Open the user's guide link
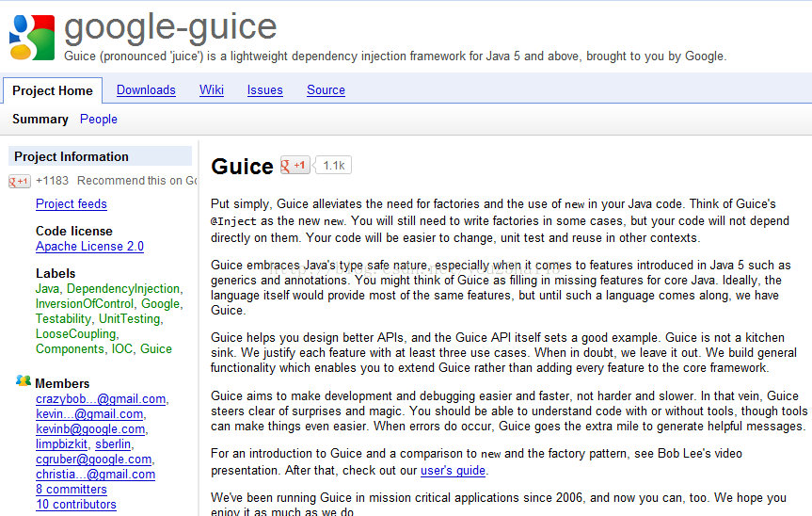Screen dimensions: 812x516 [x=454, y=471]
